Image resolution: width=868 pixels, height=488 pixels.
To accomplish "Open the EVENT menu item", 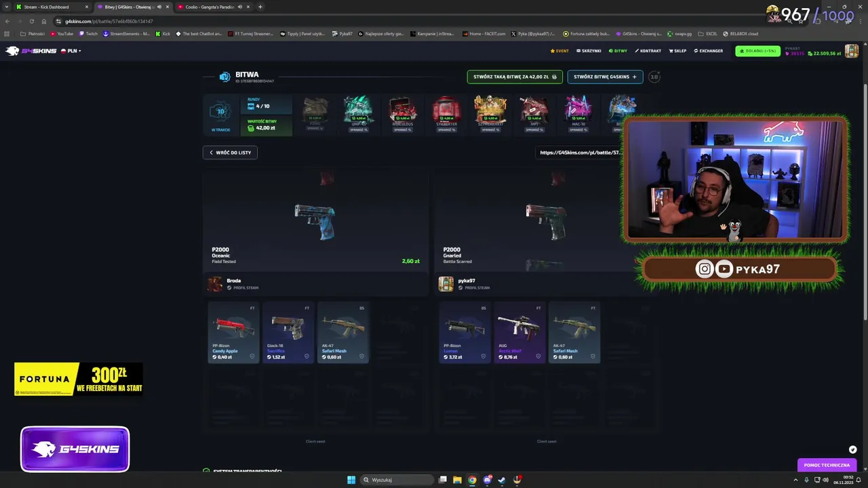I will (x=560, y=51).
